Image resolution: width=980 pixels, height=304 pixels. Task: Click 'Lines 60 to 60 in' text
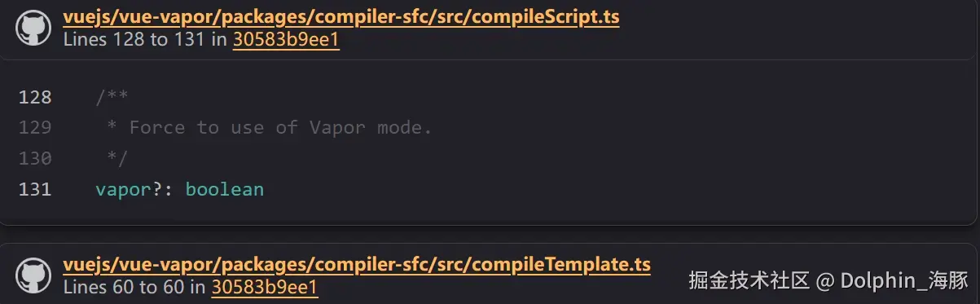coord(134,287)
